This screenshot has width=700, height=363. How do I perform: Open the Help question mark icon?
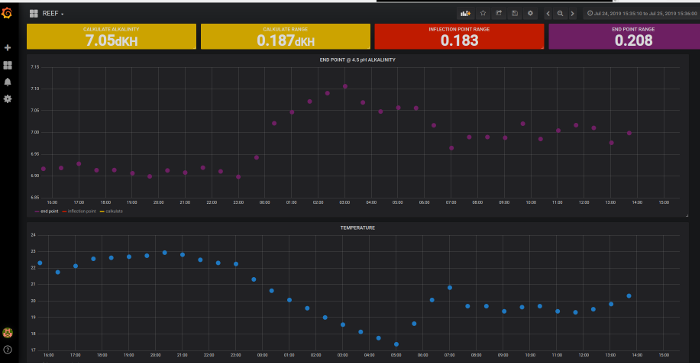click(x=8, y=349)
